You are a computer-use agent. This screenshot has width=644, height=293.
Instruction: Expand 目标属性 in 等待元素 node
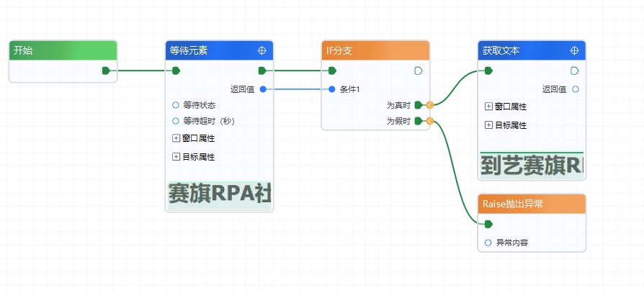(x=176, y=156)
